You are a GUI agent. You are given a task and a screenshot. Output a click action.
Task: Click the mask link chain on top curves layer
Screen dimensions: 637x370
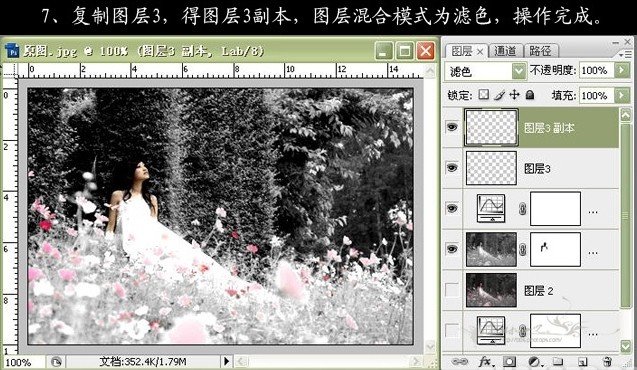click(x=523, y=209)
